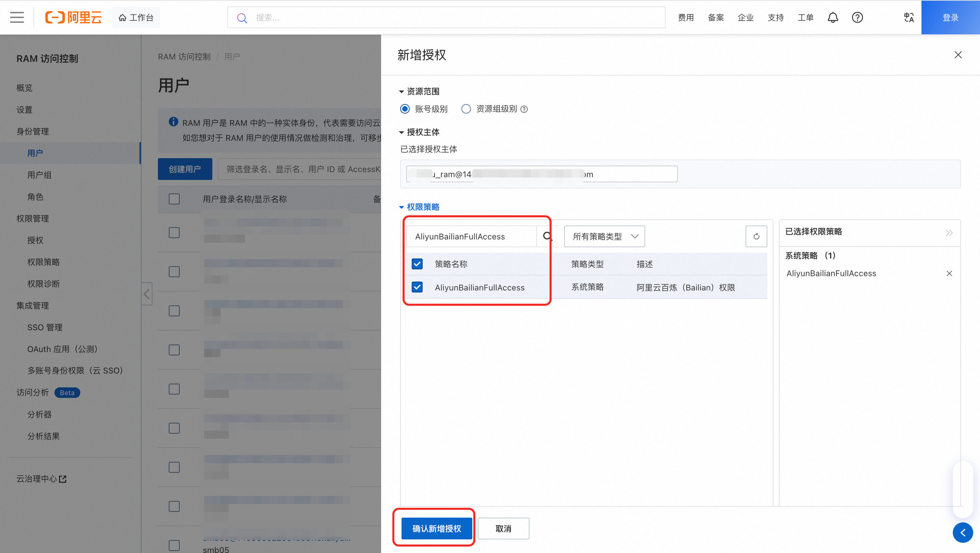Click the policy search magnifier icon

click(x=547, y=236)
